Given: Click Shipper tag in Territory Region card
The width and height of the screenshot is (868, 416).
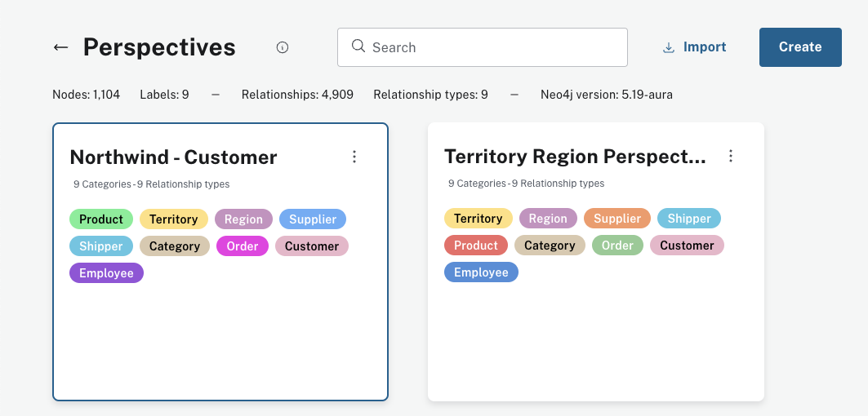Looking at the screenshot, I should click(689, 219).
